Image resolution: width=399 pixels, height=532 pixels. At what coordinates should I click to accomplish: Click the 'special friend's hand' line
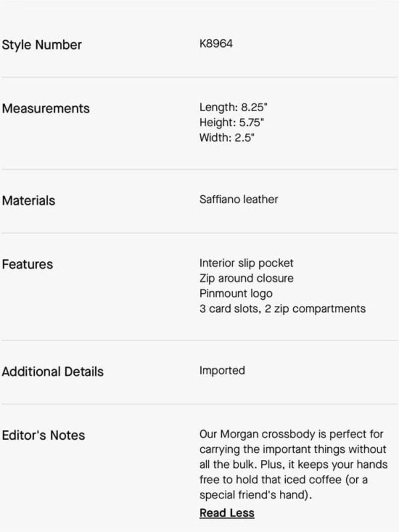coord(255,495)
